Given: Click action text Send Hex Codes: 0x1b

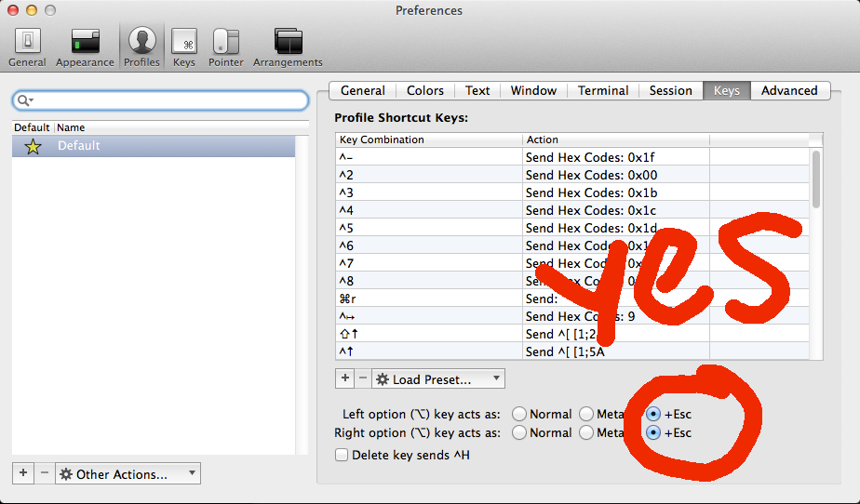Looking at the screenshot, I should 591,192.
